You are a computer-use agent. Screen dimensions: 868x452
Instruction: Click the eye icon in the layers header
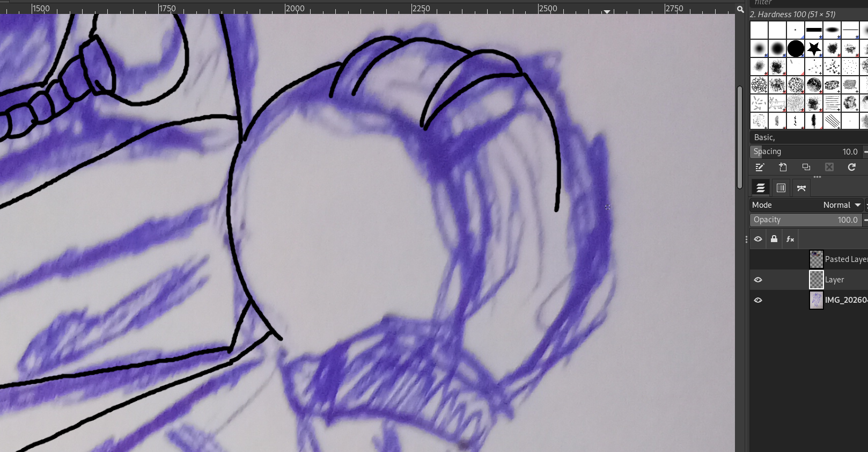pyautogui.click(x=758, y=239)
